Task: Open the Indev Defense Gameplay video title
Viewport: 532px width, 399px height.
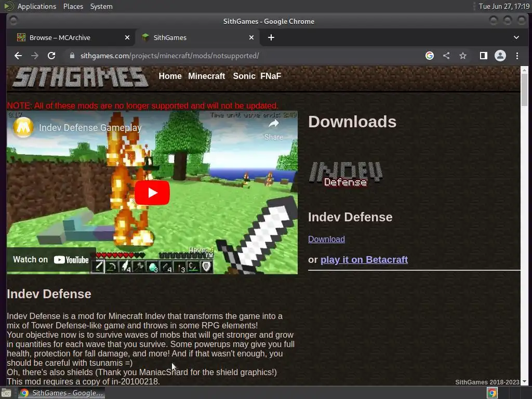Action: [90, 128]
